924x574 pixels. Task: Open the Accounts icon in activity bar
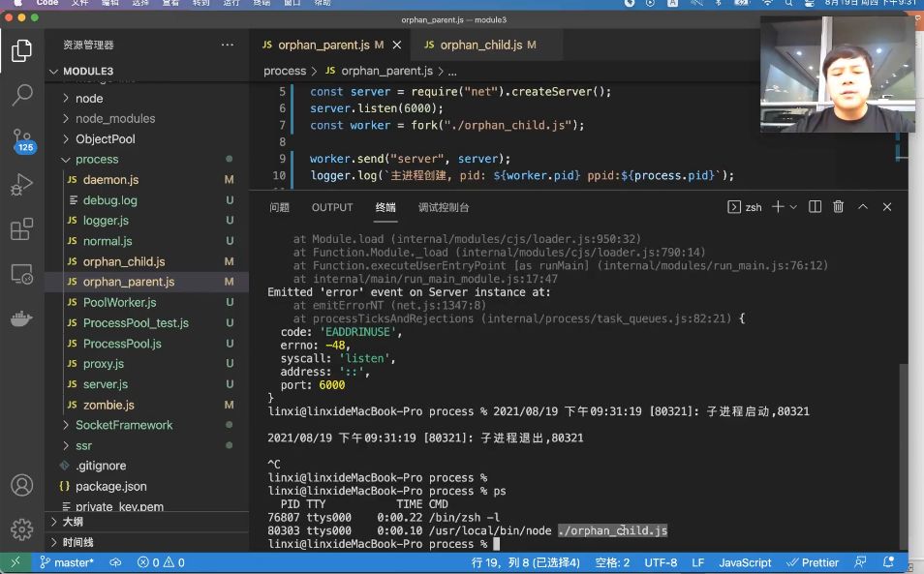(22, 485)
